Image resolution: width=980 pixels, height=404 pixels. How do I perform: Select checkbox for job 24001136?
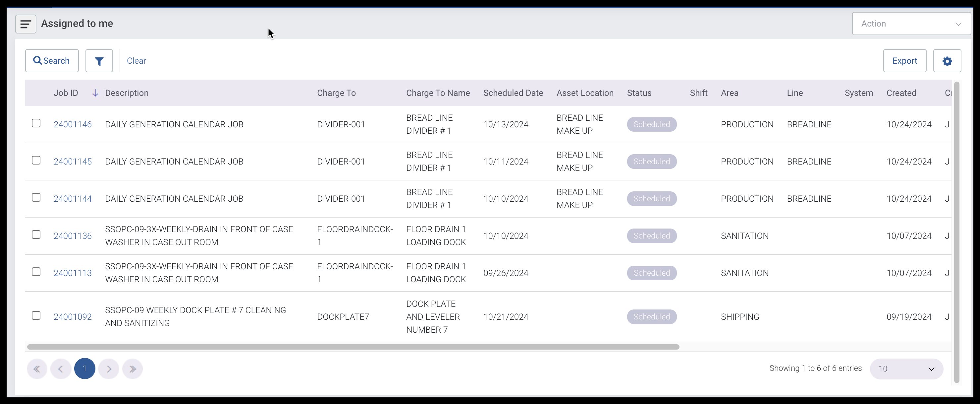(36, 235)
